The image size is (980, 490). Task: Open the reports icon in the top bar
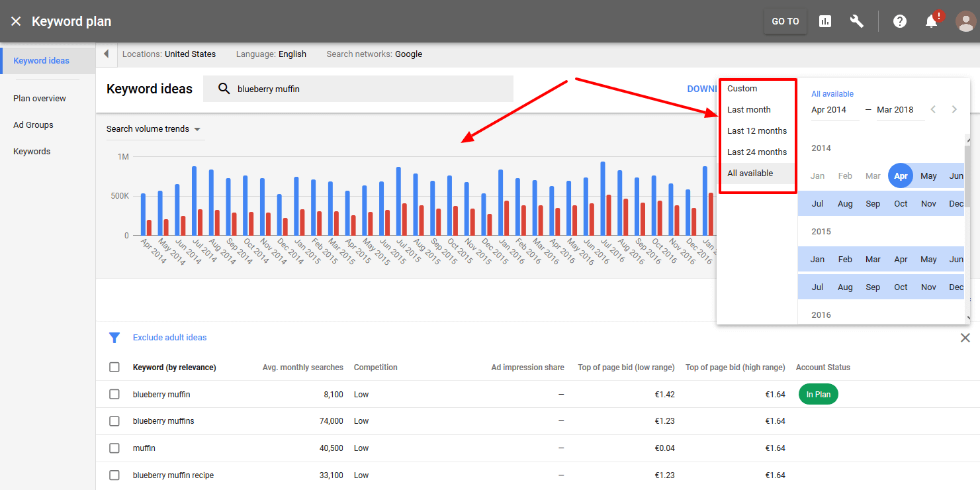[825, 21]
